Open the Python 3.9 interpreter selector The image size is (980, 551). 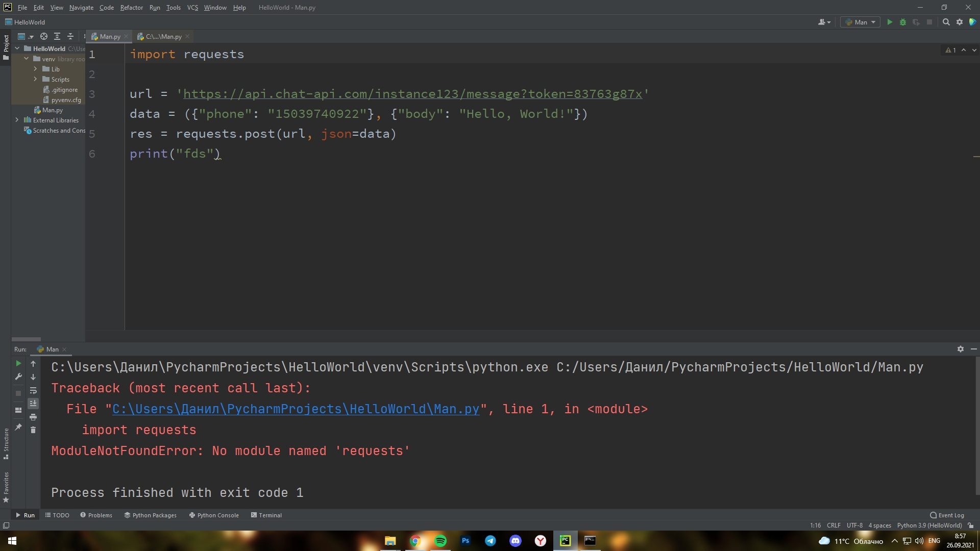coord(929,525)
